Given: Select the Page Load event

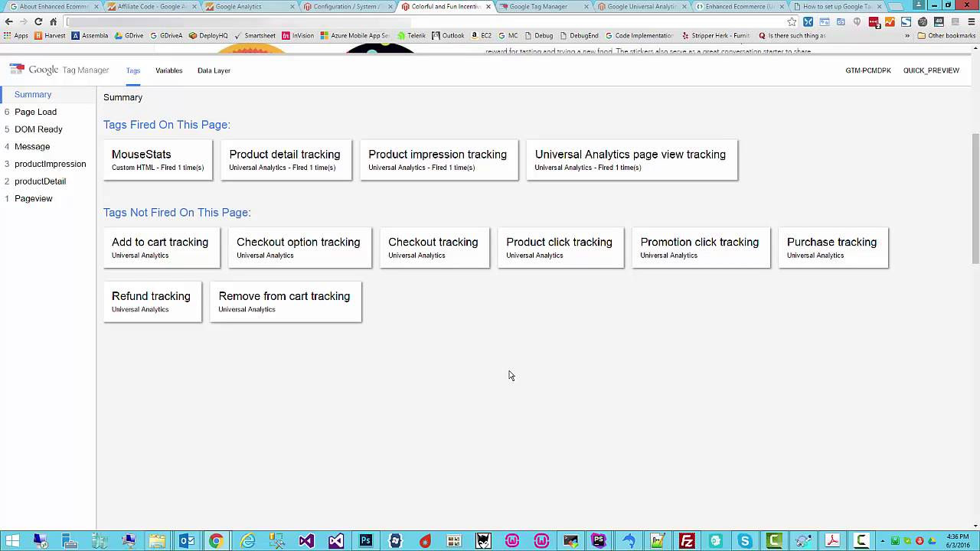Looking at the screenshot, I should click(x=35, y=112).
